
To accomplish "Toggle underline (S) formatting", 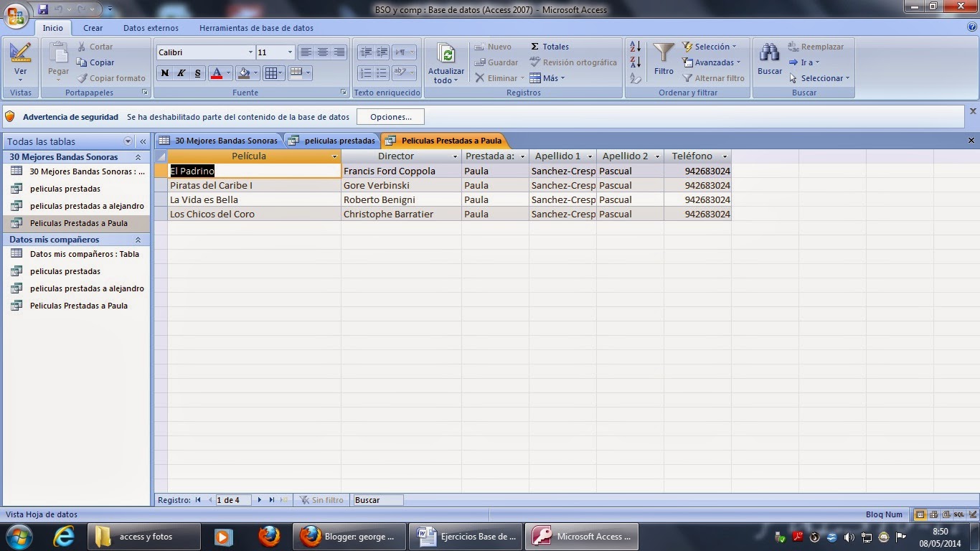I will [198, 73].
